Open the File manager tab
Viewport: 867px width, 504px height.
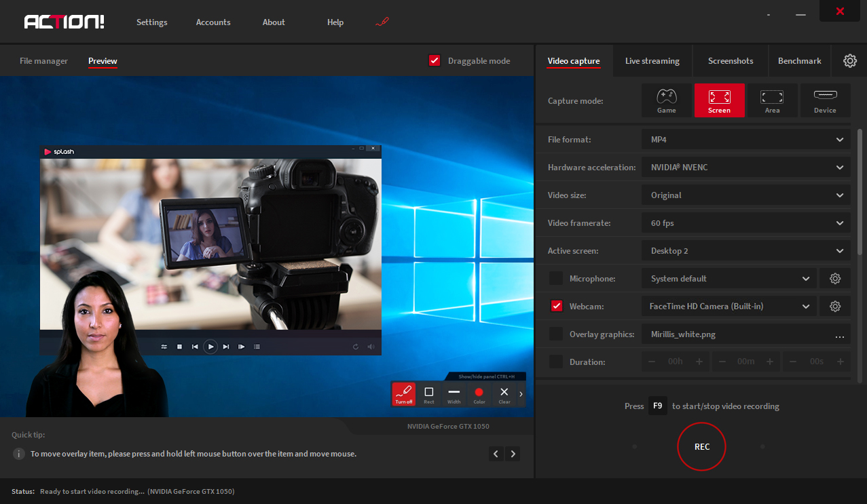(43, 60)
